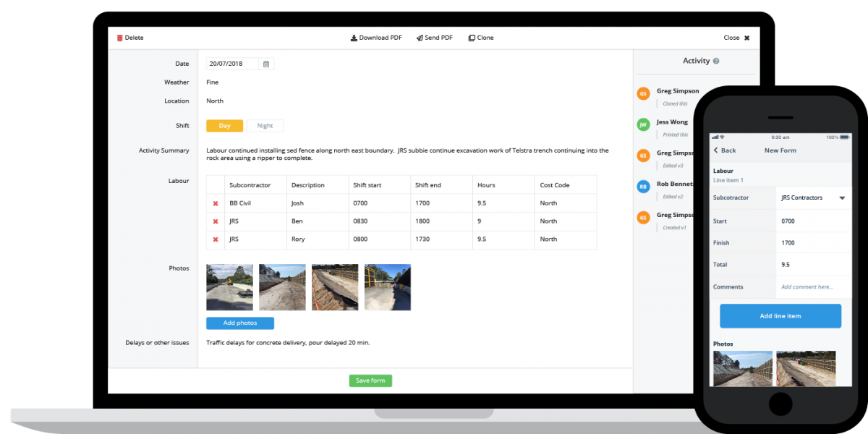Tap Add line item on the mobile form
This screenshot has width=868, height=434.
pyautogui.click(x=780, y=315)
